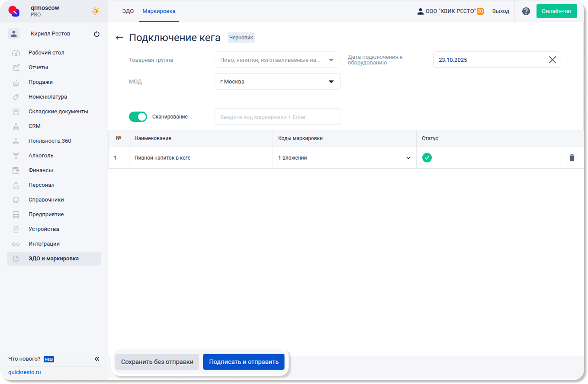Expand the 1 вложений marking codes row
Image resolution: width=588 pixels, height=384 pixels.
coord(408,158)
